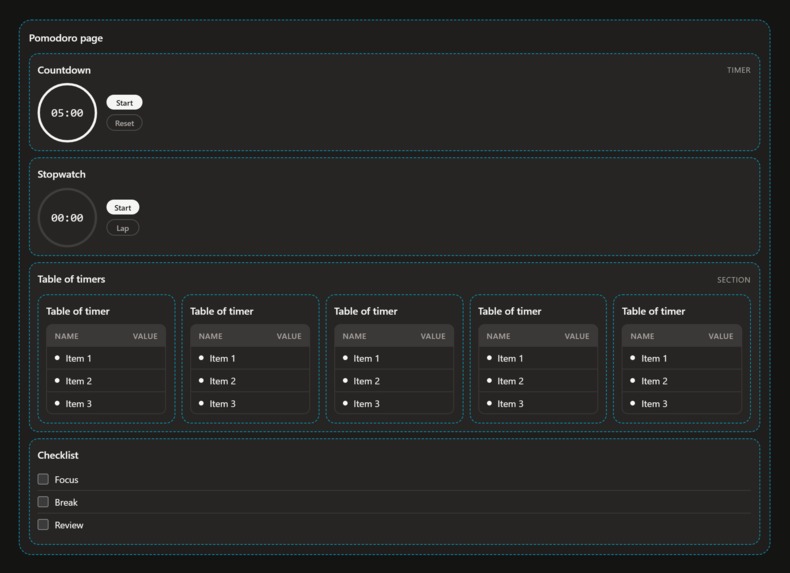Start the Countdown timer
Image resolution: width=790 pixels, height=573 pixels.
pos(124,103)
